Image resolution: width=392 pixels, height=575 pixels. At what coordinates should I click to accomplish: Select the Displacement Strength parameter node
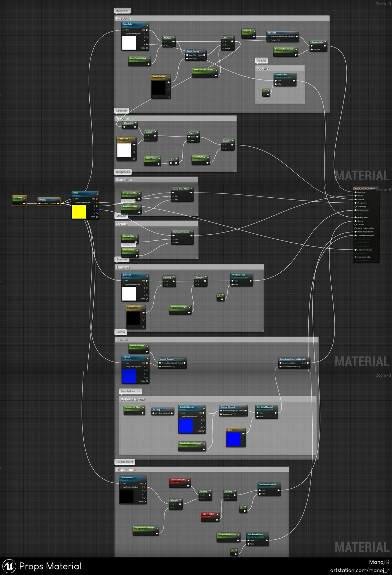146,530
